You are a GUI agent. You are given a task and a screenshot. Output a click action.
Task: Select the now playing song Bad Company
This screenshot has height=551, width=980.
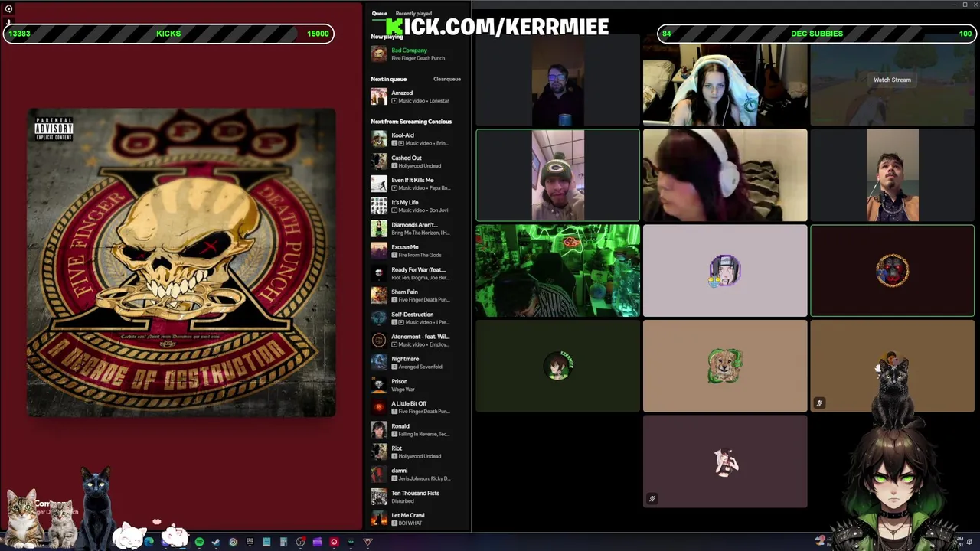click(409, 51)
